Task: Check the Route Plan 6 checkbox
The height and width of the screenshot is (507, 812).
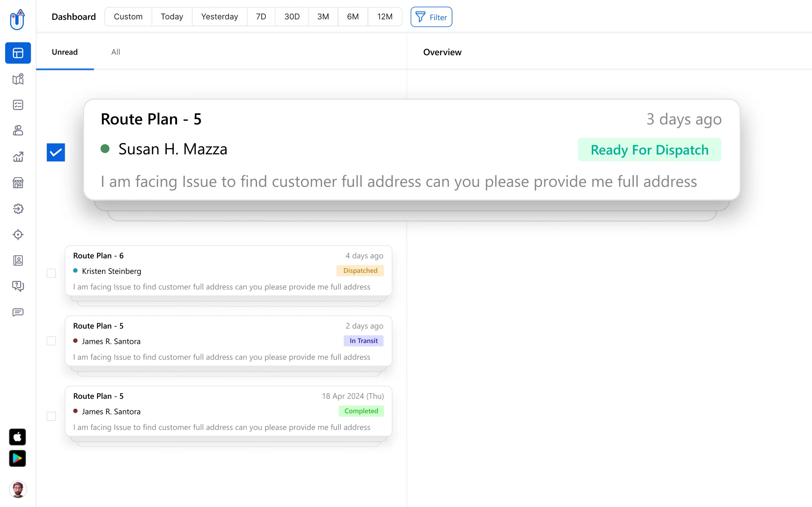Action: [51, 273]
